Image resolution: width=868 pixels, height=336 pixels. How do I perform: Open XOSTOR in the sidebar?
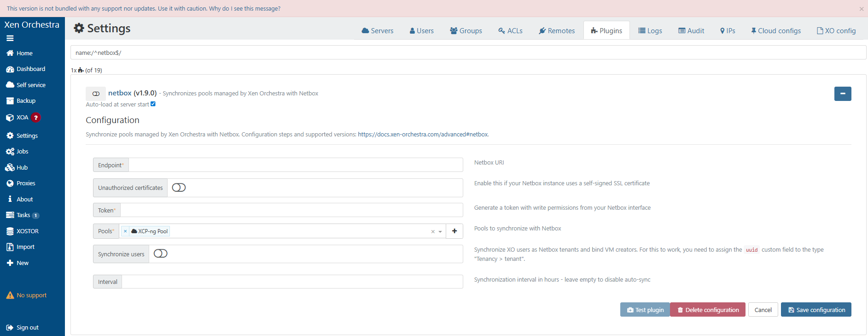pyautogui.click(x=23, y=231)
